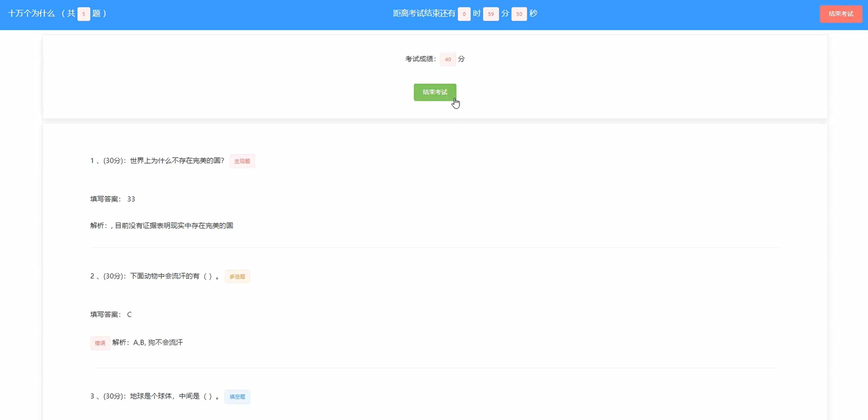
Task: Click the 错误 tag beside question 2 analysis
Action: tap(100, 343)
